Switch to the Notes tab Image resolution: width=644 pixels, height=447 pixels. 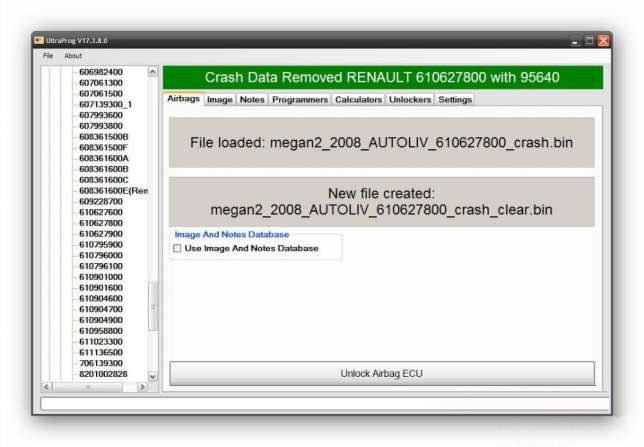[252, 100]
